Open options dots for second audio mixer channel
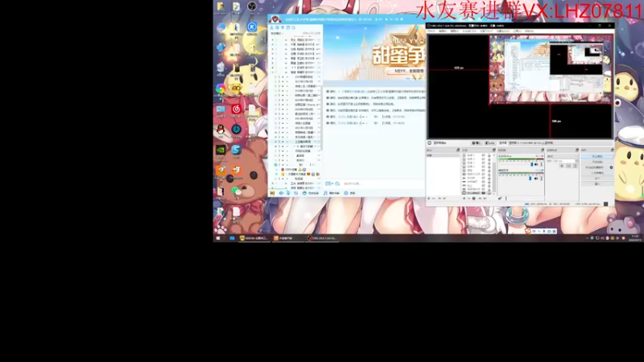The image size is (644, 362). click(x=541, y=179)
